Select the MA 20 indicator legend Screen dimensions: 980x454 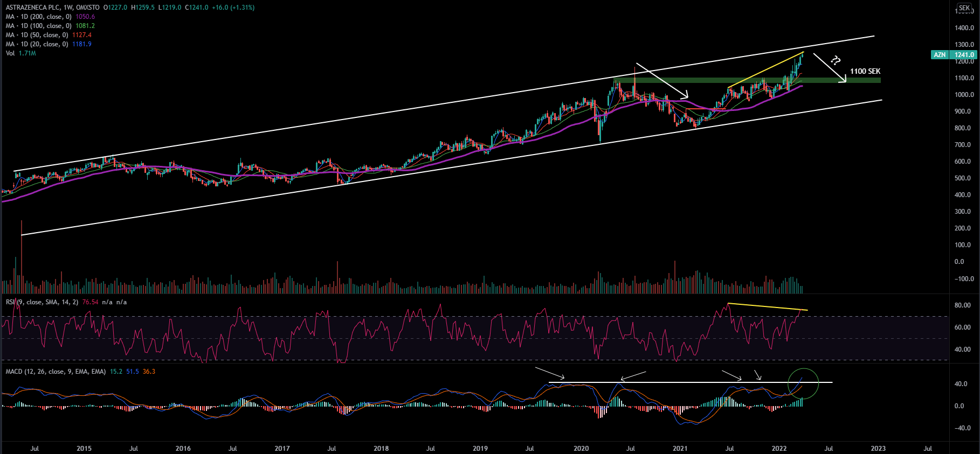pos(37,44)
